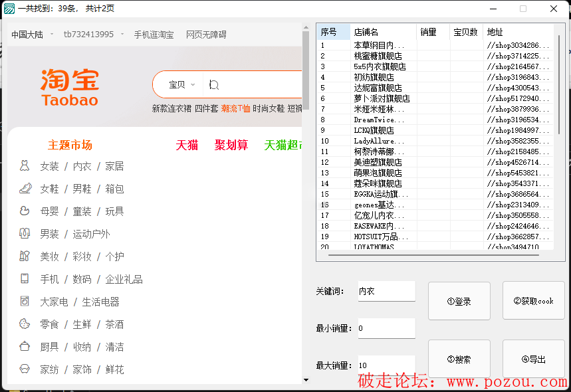Image resolution: width=571 pixels, height=392 pixels.
Task: Click the vertical scrollbar of results table
Action: (559, 84)
